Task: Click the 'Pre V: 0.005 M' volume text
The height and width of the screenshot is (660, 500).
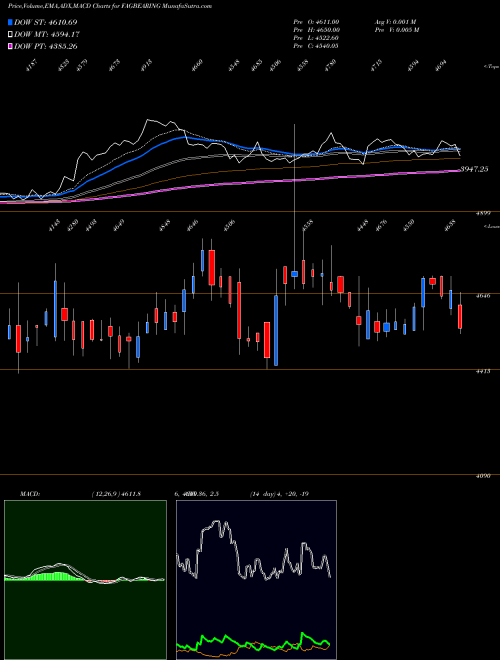Action: click(x=396, y=30)
